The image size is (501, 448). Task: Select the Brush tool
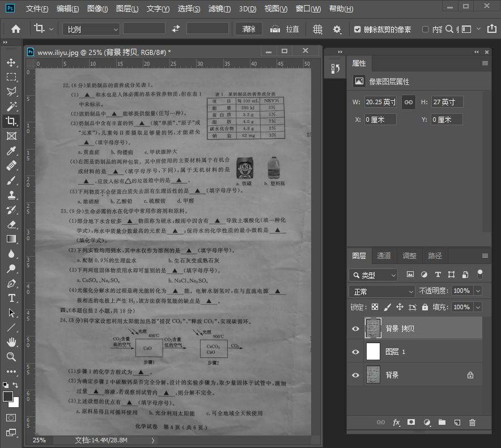11,180
